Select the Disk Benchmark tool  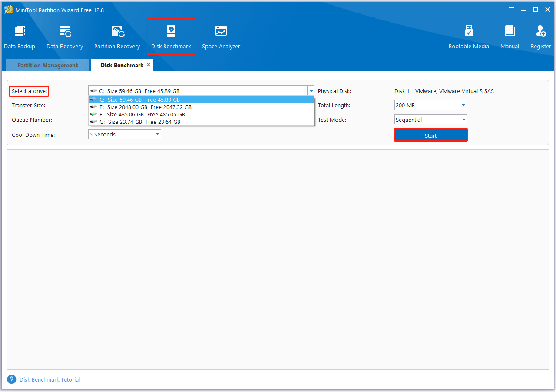click(x=171, y=36)
